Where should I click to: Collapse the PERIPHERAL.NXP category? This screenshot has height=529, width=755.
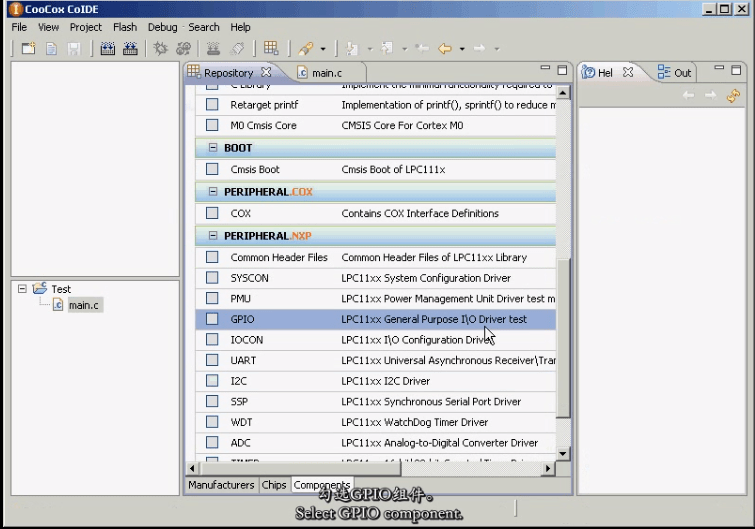pos(213,235)
